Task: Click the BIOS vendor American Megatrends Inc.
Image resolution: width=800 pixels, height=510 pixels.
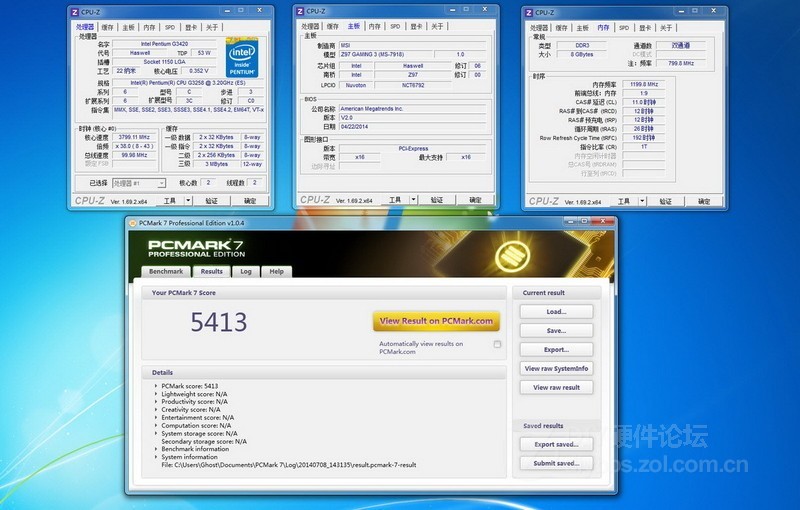Action: [x=412, y=109]
